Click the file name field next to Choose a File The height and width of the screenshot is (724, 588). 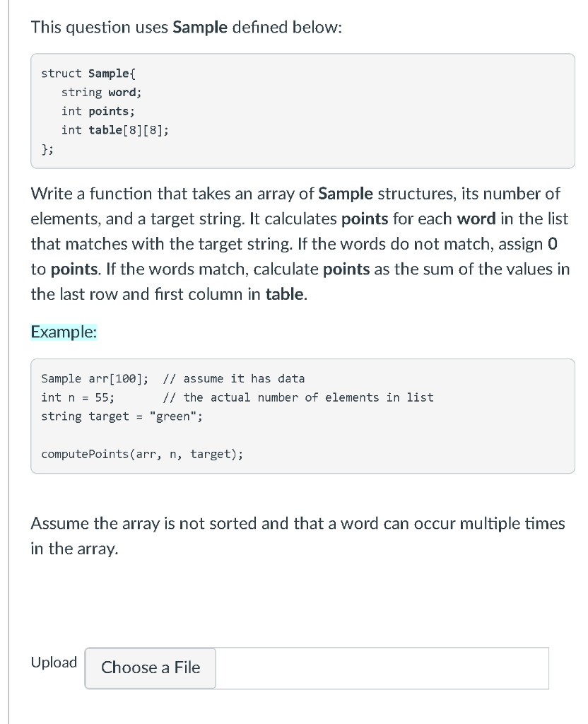pyautogui.click(x=382, y=667)
